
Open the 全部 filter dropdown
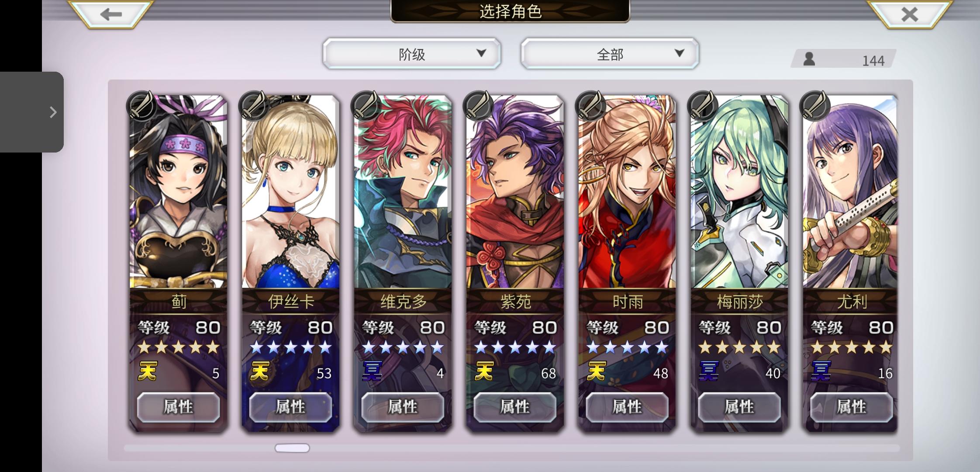[x=610, y=53]
